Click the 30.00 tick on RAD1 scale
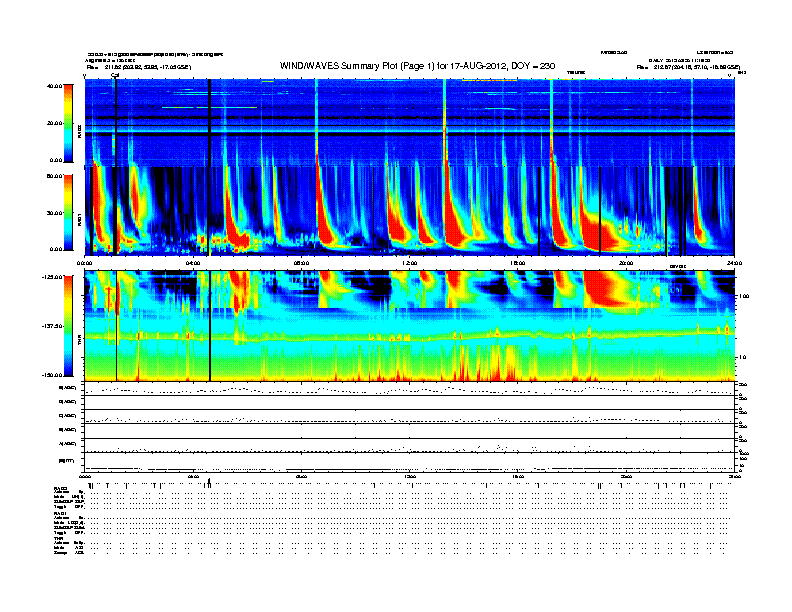This screenshot has width=792, height=612. (54, 213)
